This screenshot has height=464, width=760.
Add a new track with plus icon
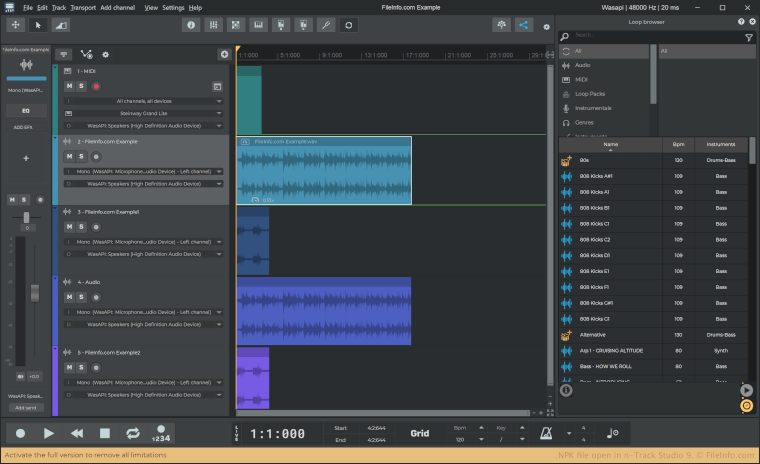point(224,54)
